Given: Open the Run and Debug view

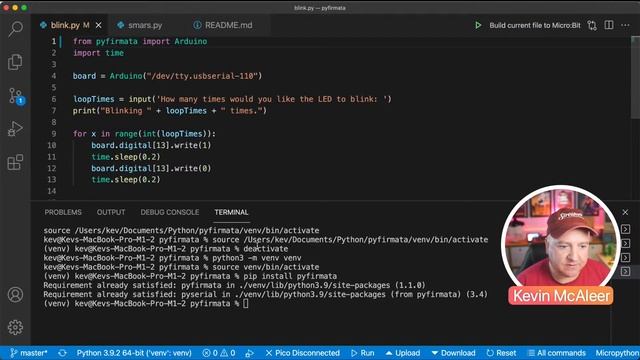Looking at the screenshot, I should pyautogui.click(x=15, y=129).
